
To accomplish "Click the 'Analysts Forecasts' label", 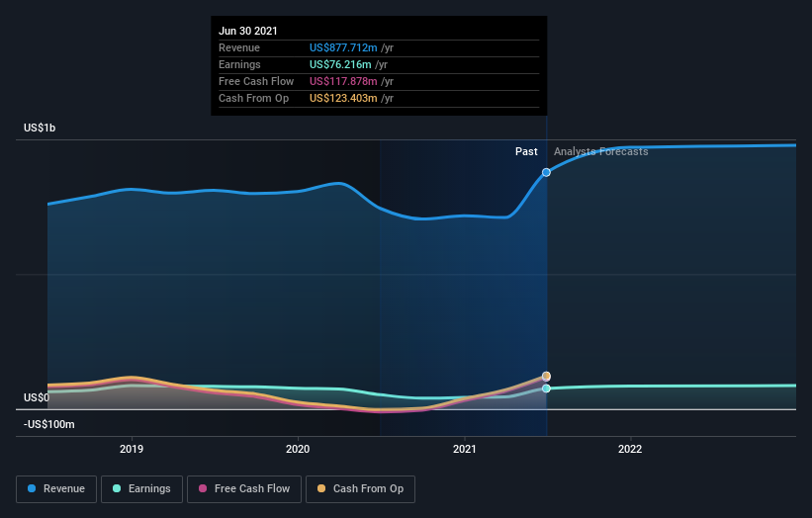I will 600,151.
